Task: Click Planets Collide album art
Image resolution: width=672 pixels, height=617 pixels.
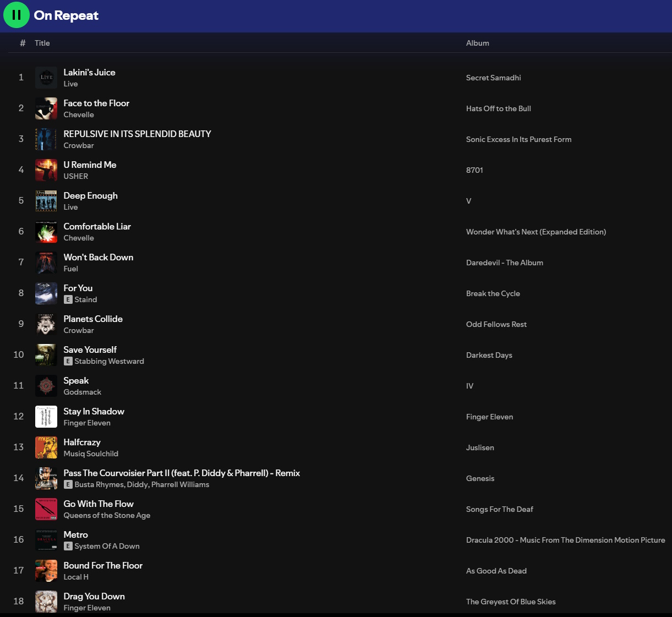Action: (46, 324)
